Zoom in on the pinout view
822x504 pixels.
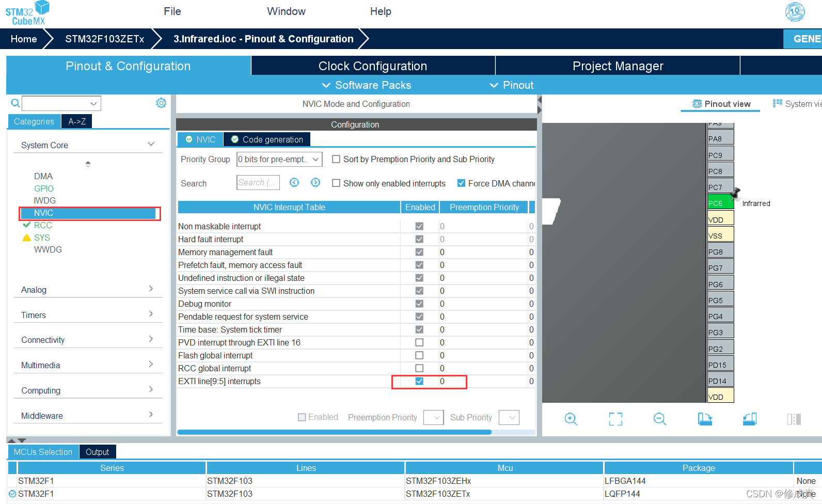(571, 419)
